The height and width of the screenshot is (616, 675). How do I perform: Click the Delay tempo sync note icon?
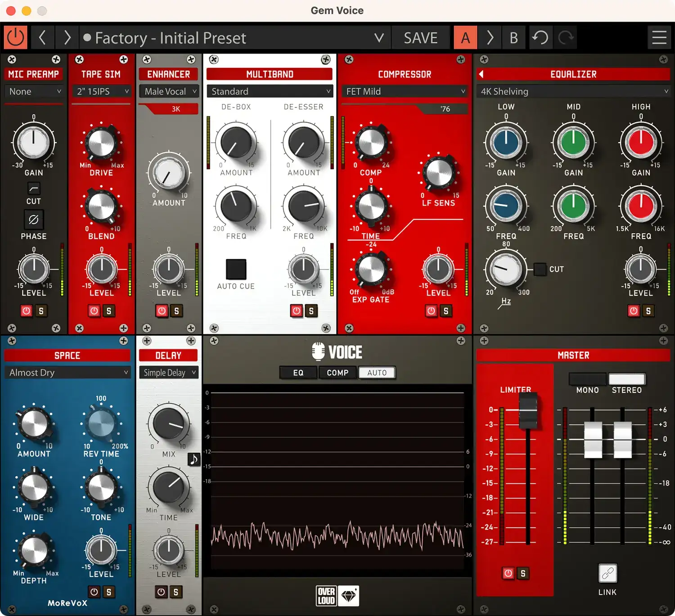[194, 459]
